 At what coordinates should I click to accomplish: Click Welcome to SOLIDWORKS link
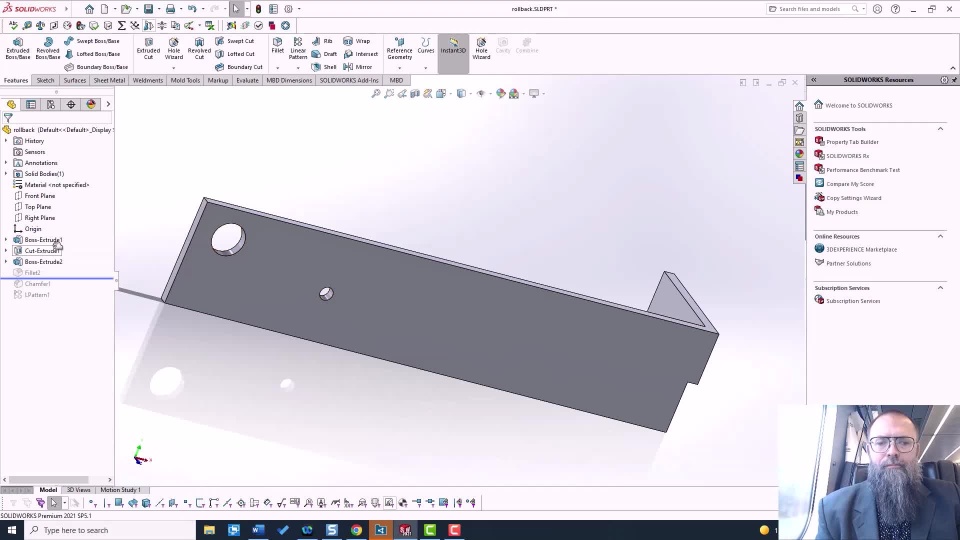point(858,105)
